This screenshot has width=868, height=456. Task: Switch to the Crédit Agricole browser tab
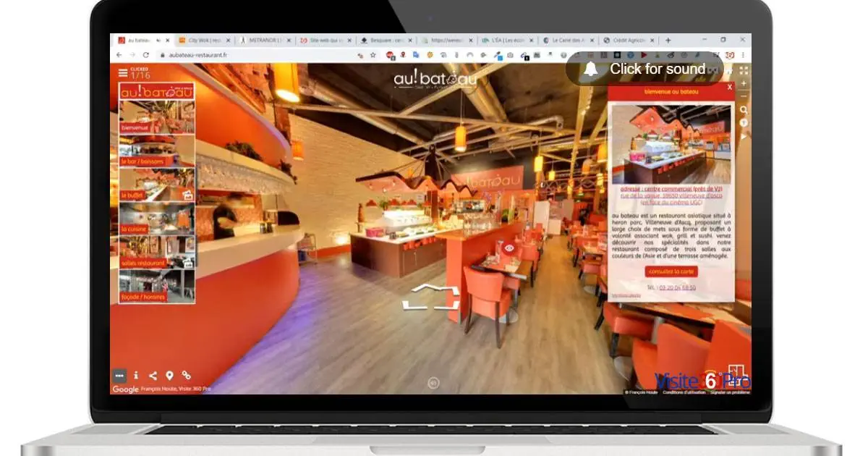[x=629, y=41]
